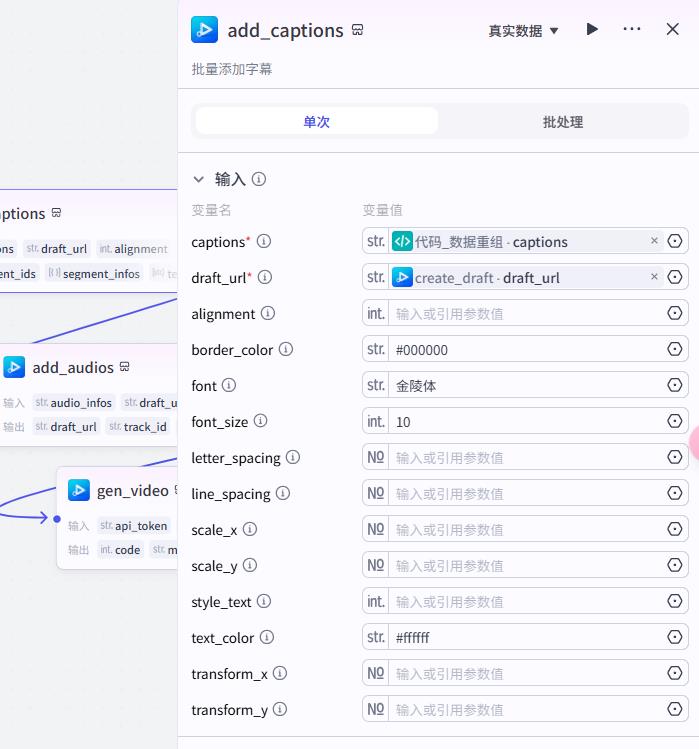This screenshot has width=699, height=749.
Task: Close the add_captions panel
Action: pos(672,29)
